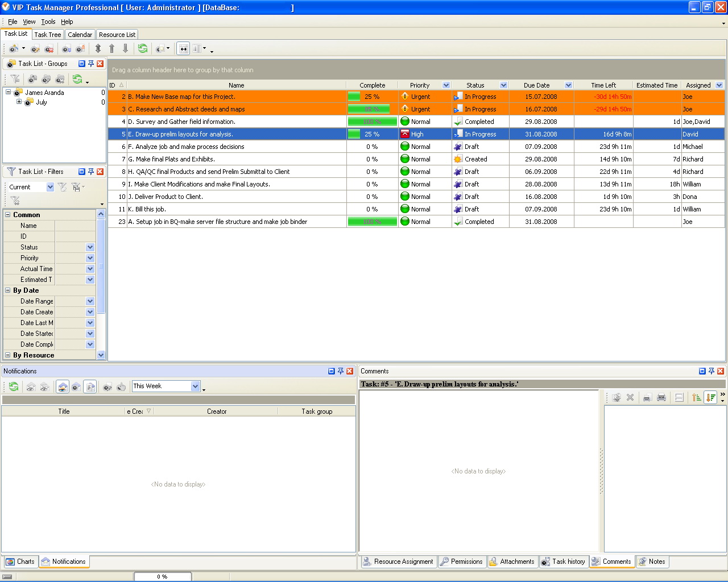The image size is (728, 582).
Task: Click the filter funnel icon in Groups toolbar
Action: (x=15, y=79)
